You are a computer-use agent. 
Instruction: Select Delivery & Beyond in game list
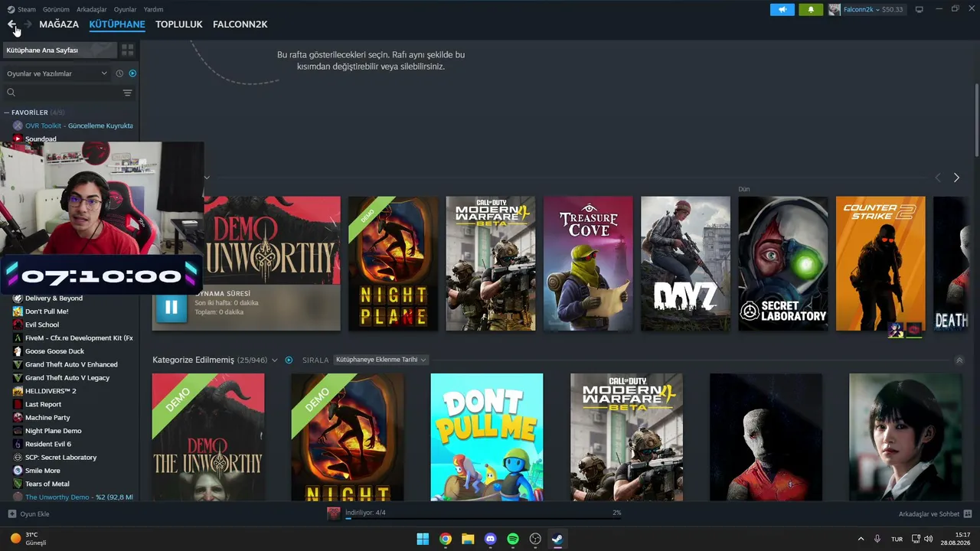click(x=54, y=298)
